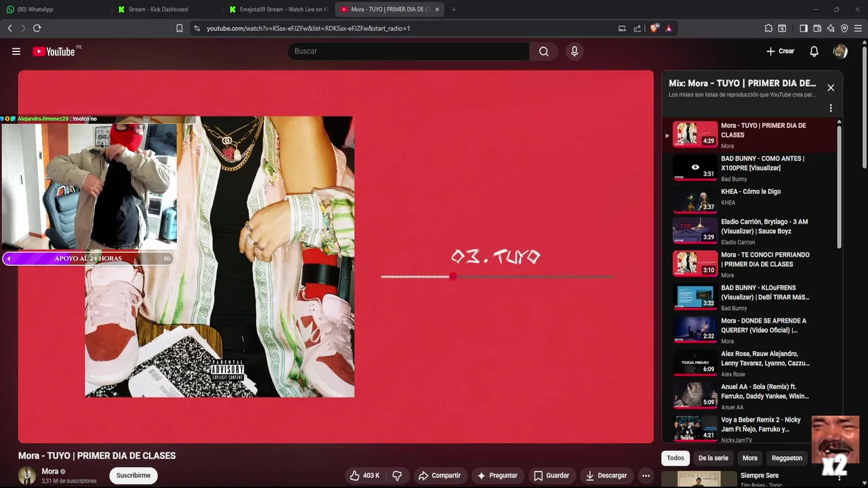Viewport: 868px width, 488px height.
Task: Click the currently playing Mora - TUYO playlist item
Action: pos(751,136)
